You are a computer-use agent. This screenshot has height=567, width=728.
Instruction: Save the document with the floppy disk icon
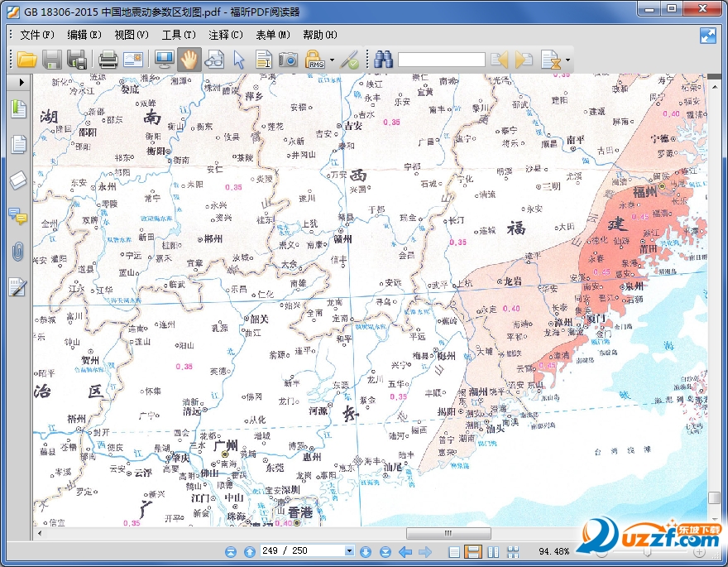click(x=52, y=60)
